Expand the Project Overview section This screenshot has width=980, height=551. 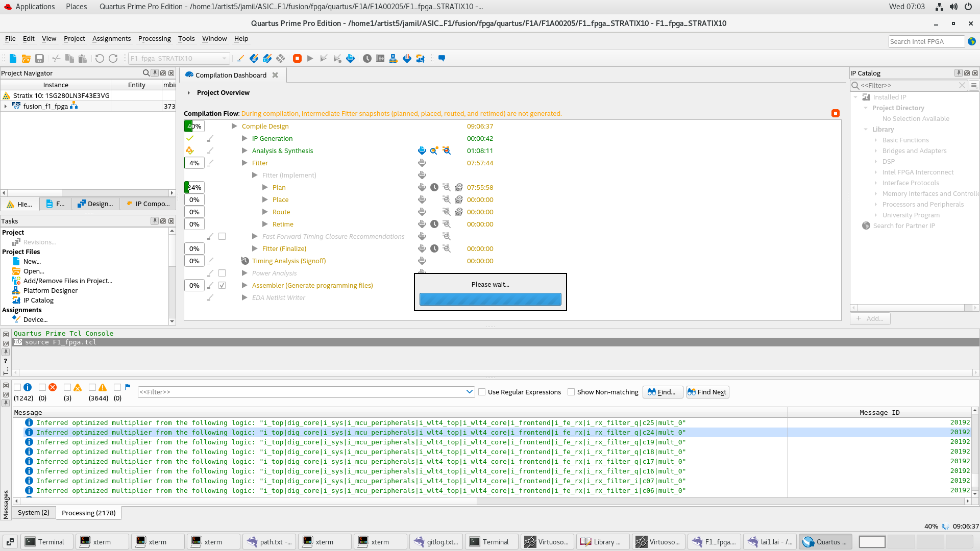point(188,92)
